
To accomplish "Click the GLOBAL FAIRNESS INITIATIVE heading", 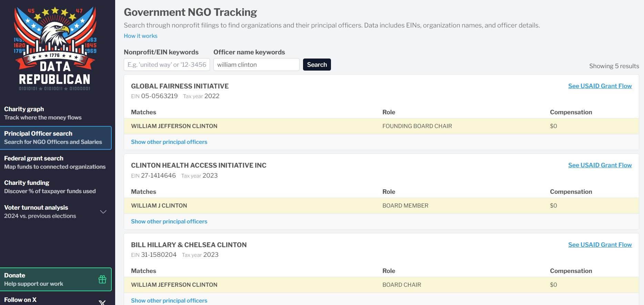I will (180, 86).
